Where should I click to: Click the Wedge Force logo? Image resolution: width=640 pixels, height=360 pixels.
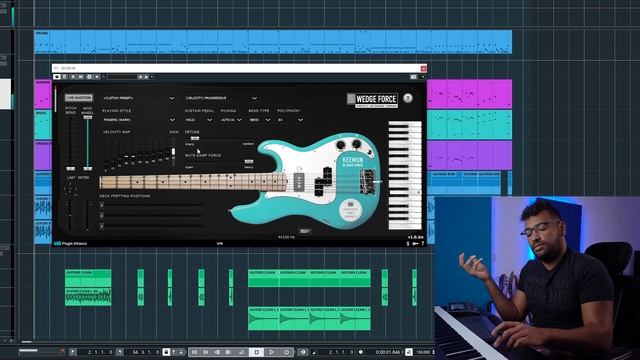pos(373,100)
